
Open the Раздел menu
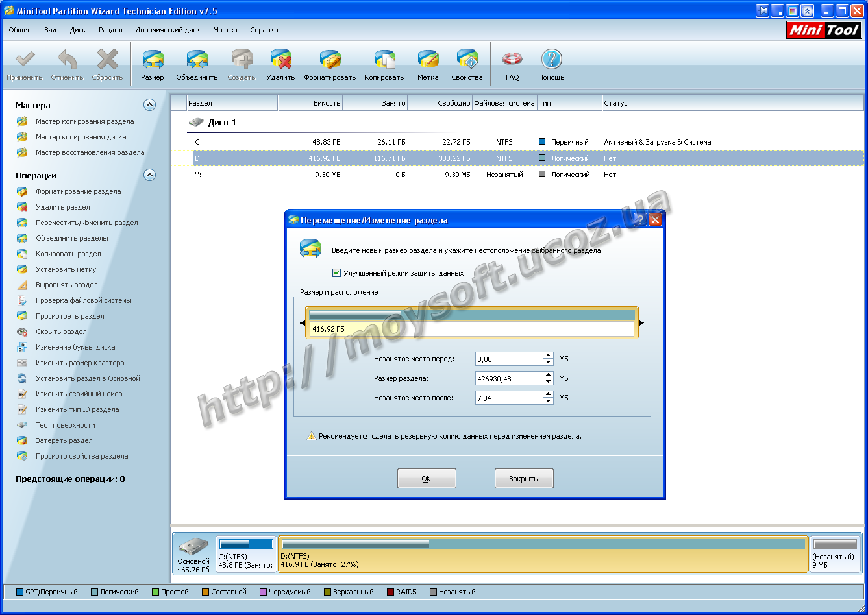[x=111, y=30]
